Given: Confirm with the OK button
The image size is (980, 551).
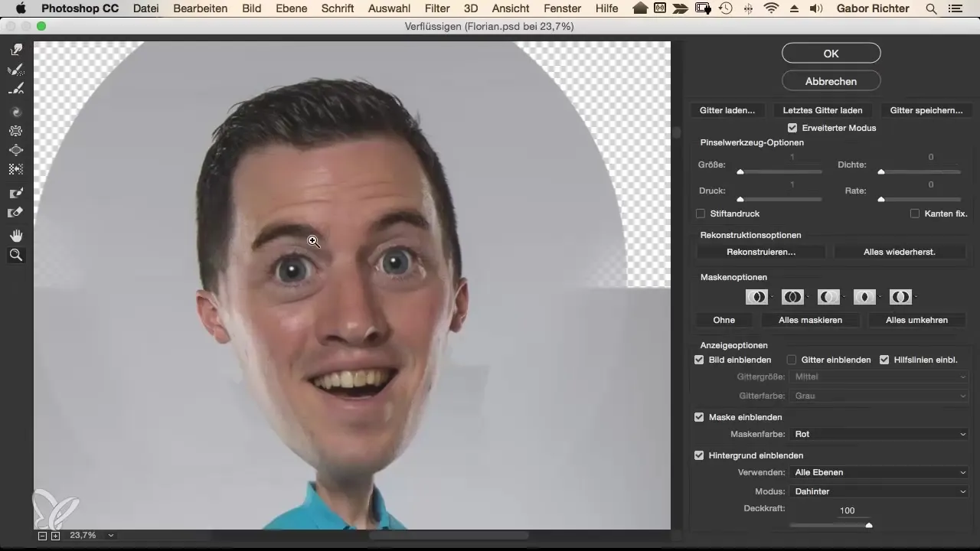Looking at the screenshot, I should click(831, 54).
